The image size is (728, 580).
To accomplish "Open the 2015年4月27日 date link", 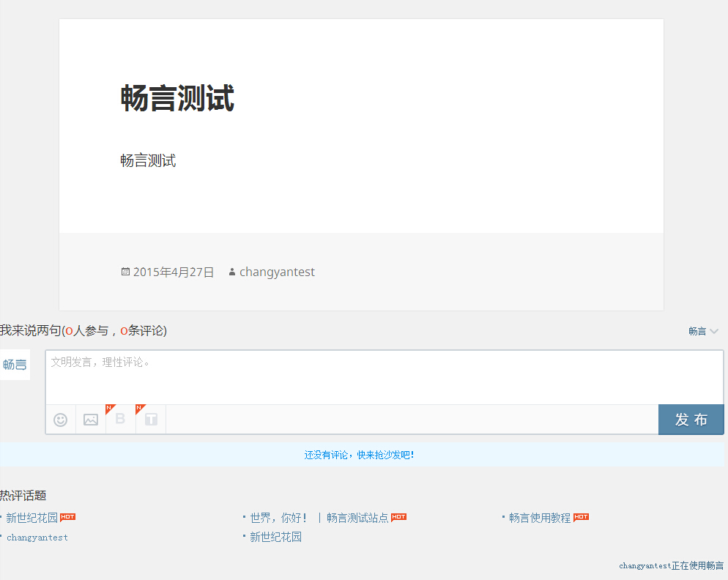I will (x=174, y=272).
